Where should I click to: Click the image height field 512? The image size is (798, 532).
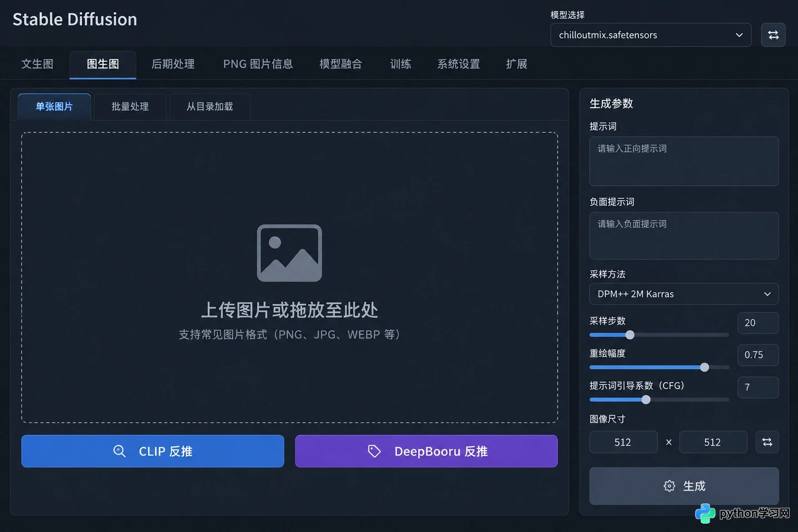point(713,442)
